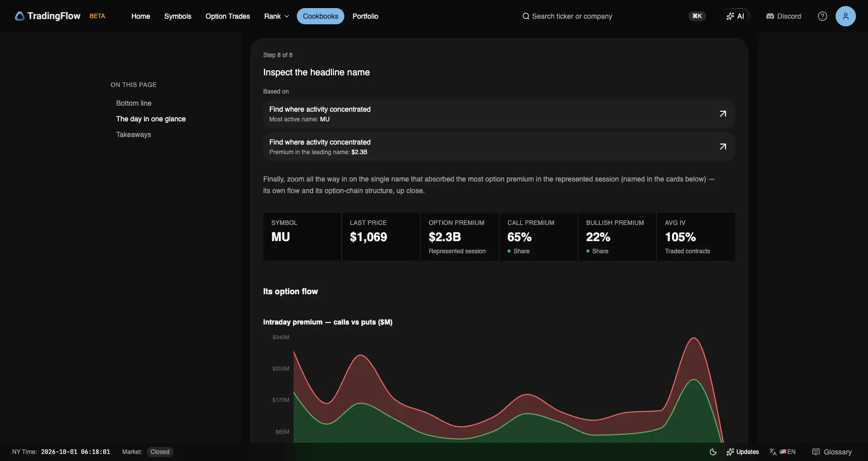Open the Discord link
This screenshot has width=868, height=461.
tap(784, 16)
